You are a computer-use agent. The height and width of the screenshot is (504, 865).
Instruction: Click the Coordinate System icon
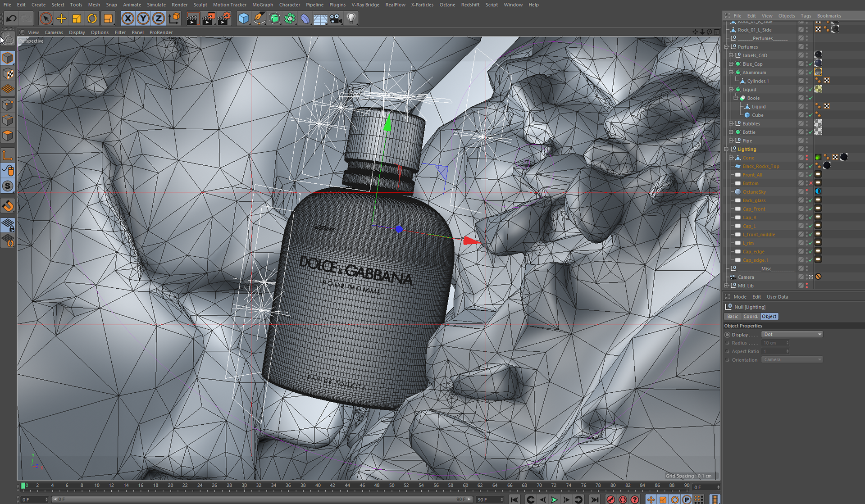pos(174,18)
